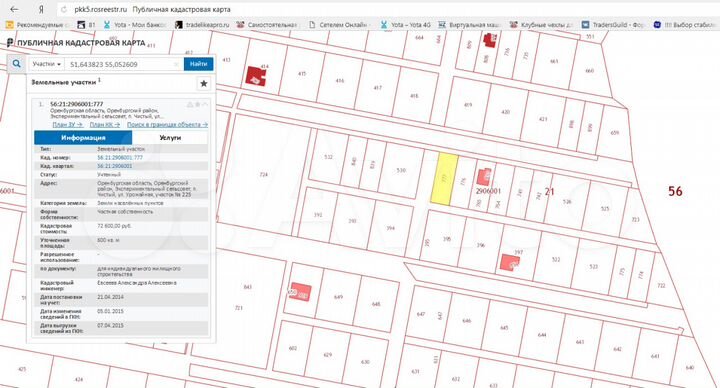Screen dimensions: 720x388
Task: Click map parcel 645
Action: pyautogui.click(x=504, y=328)
